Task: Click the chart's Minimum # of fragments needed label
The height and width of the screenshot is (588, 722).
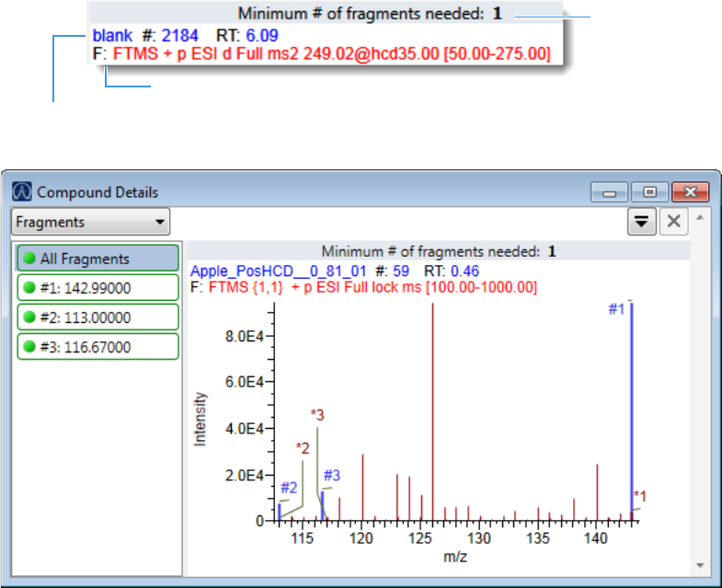Action: [439, 251]
